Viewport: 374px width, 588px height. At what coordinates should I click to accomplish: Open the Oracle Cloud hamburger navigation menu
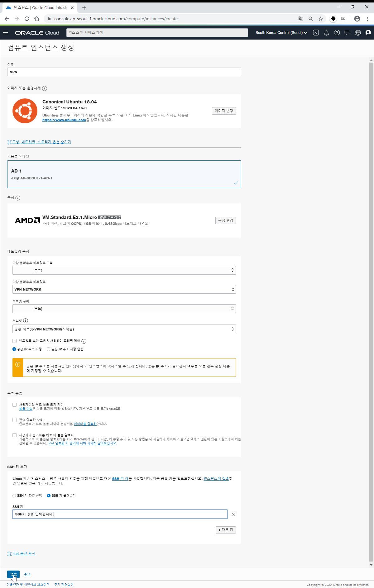pyautogui.click(x=5, y=33)
